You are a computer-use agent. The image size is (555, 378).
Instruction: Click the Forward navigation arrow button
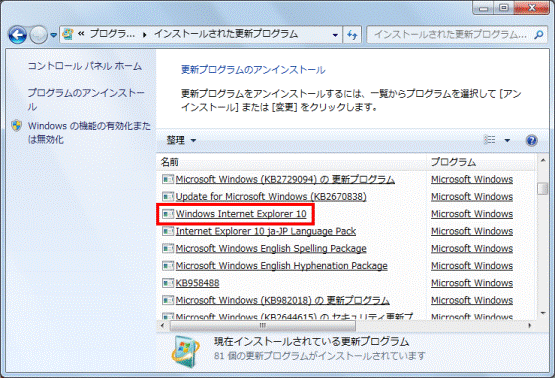[38, 35]
